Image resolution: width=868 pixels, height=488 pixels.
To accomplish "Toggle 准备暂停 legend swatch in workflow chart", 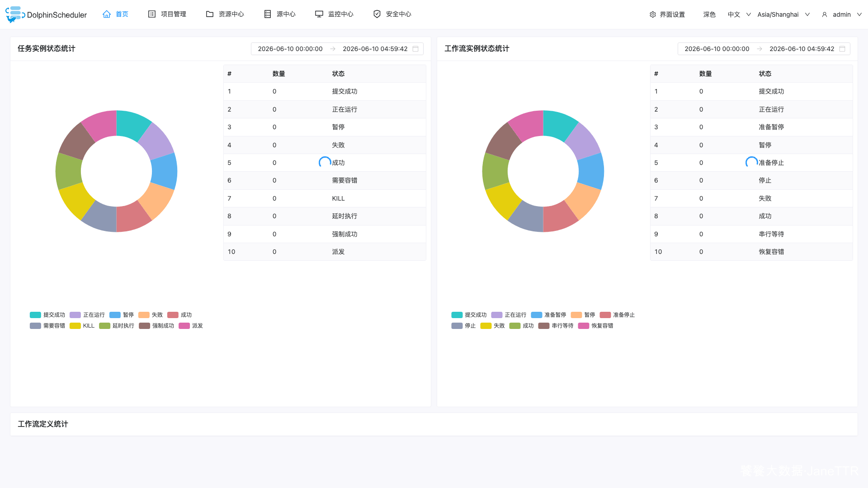I will (537, 315).
